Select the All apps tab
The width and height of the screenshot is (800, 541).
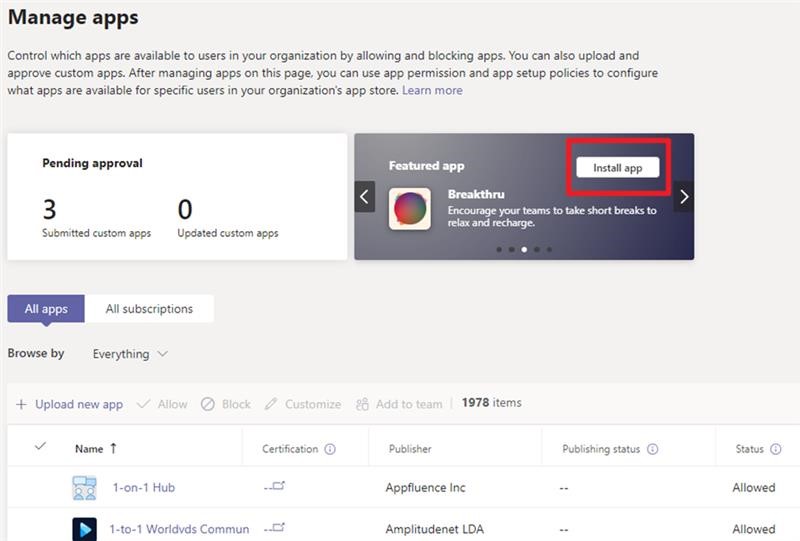46,309
